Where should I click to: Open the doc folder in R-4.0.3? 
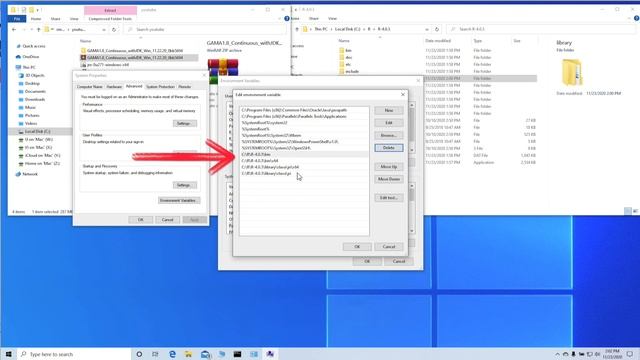[348, 57]
